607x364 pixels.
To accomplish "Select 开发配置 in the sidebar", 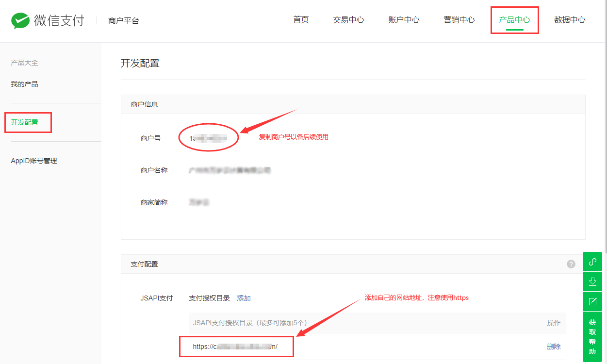I will pos(24,122).
